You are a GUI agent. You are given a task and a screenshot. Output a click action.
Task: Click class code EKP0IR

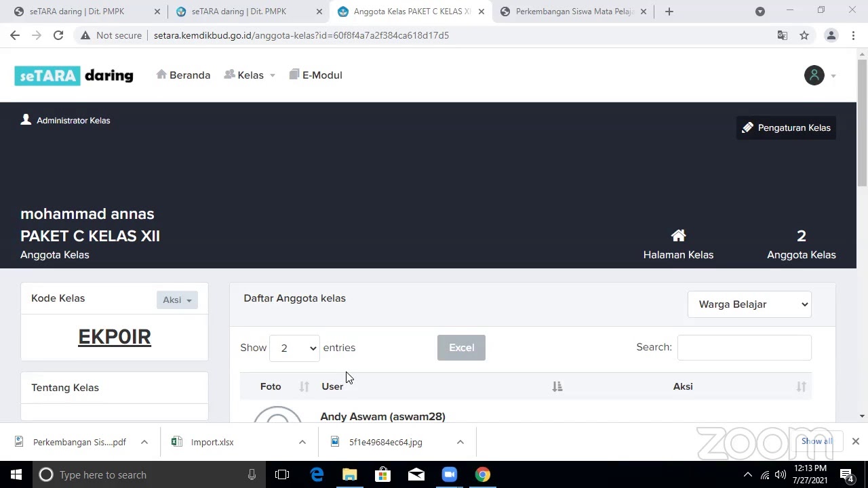click(x=115, y=337)
